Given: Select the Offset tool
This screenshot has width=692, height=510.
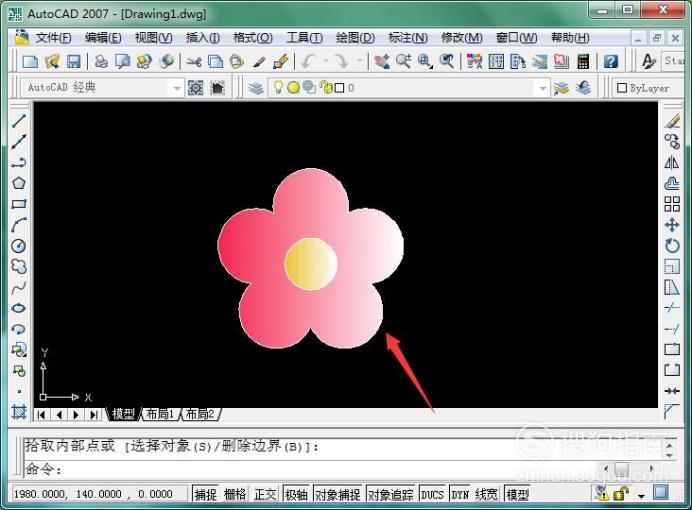Looking at the screenshot, I should tap(672, 183).
